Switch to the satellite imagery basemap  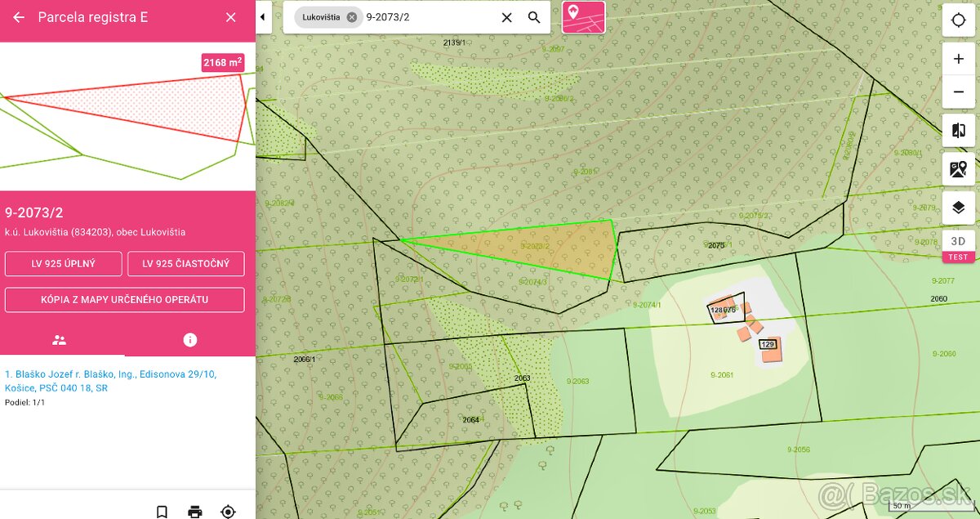tap(959, 169)
